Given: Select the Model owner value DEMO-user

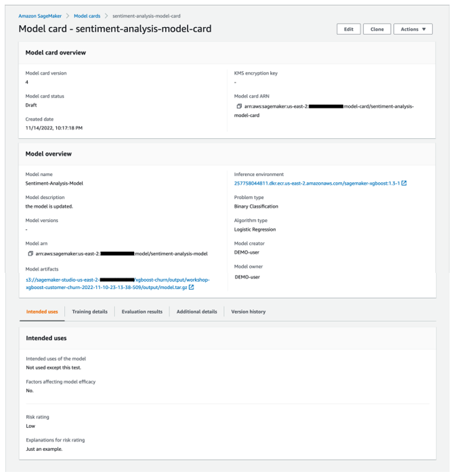Looking at the screenshot, I should click(247, 277).
